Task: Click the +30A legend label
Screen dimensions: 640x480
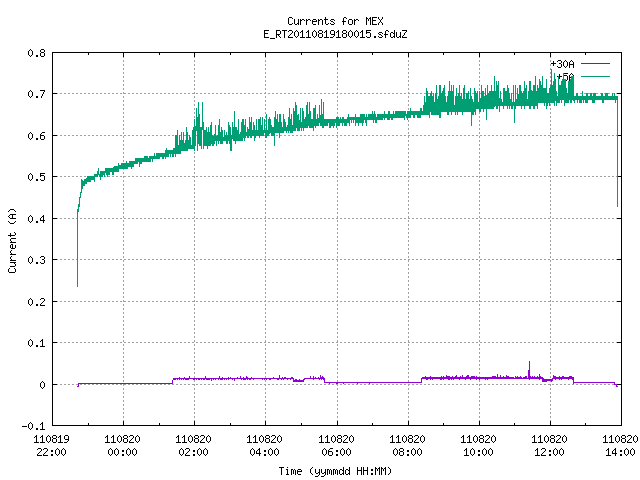Action: [x=562, y=64]
